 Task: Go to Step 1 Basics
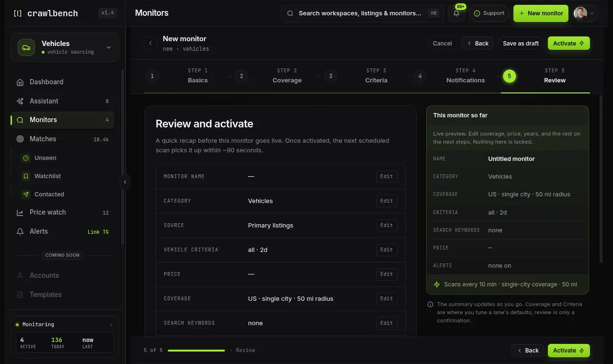188,76
